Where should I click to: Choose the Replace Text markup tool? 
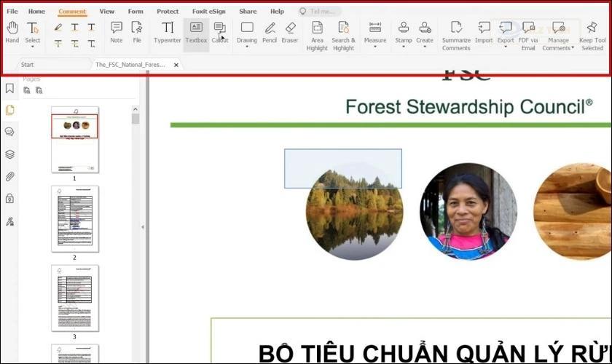pos(74,43)
